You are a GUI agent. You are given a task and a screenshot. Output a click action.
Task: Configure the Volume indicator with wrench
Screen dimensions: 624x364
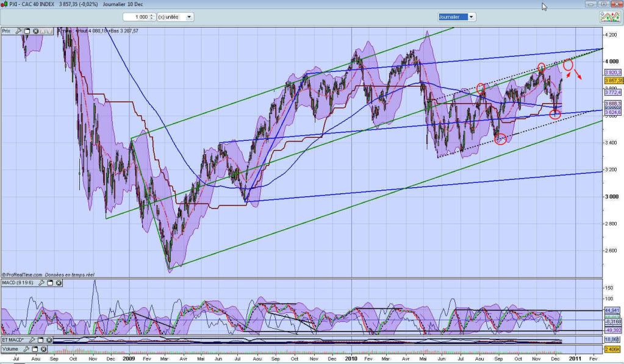[27, 349]
